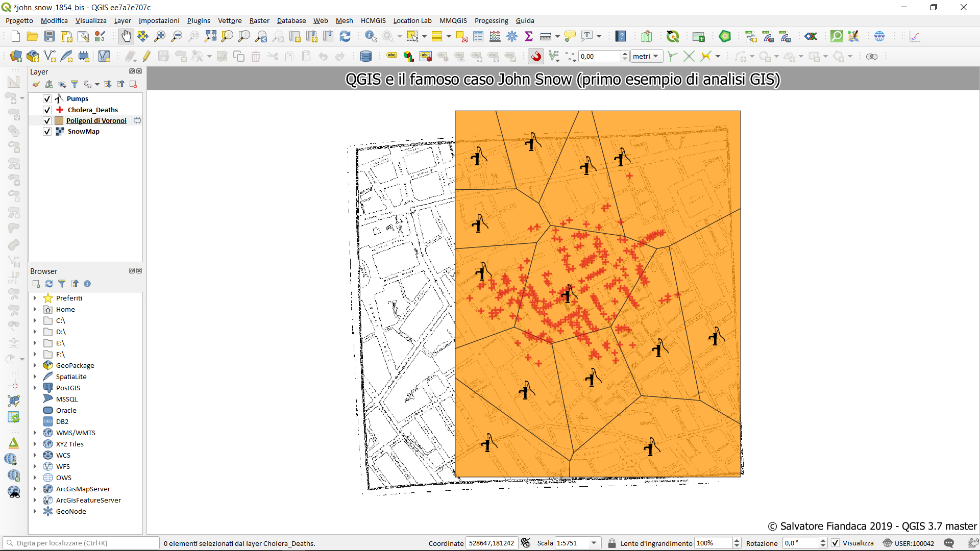Open the Vettore menu
The height and width of the screenshot is (551, 980).
(230, 20)
